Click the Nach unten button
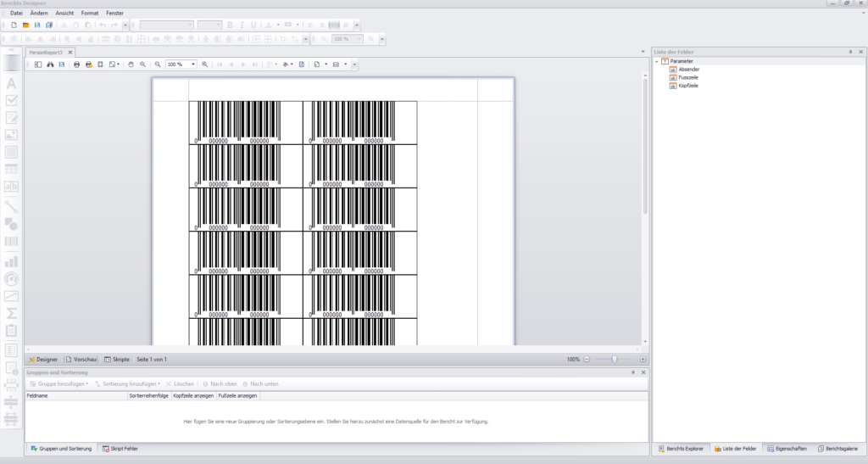 (x=260, y=383)
